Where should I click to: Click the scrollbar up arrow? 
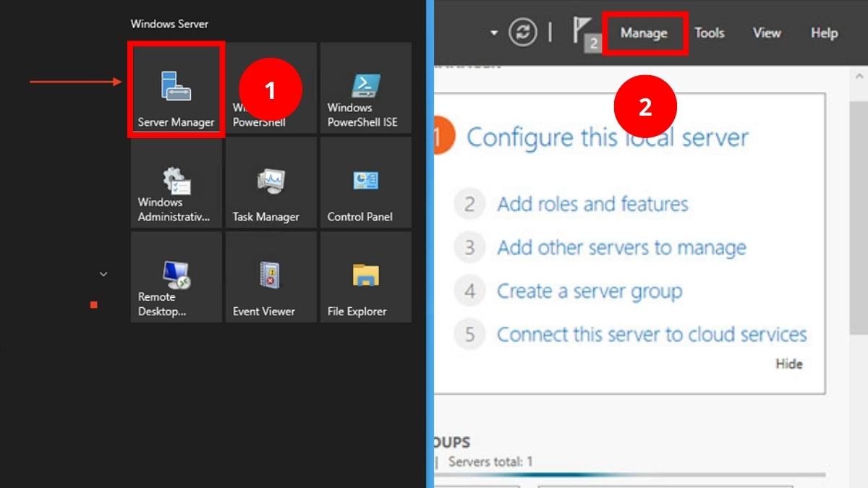click(860, 75)
